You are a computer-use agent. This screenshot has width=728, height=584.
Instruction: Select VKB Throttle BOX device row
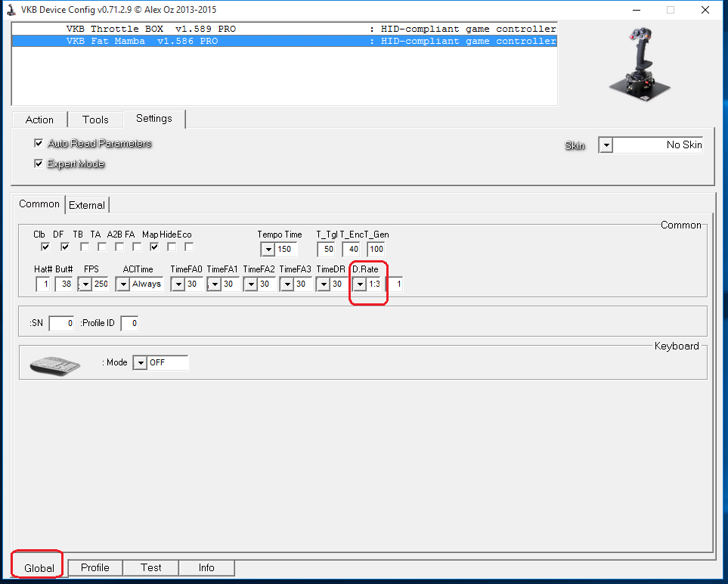284,29
